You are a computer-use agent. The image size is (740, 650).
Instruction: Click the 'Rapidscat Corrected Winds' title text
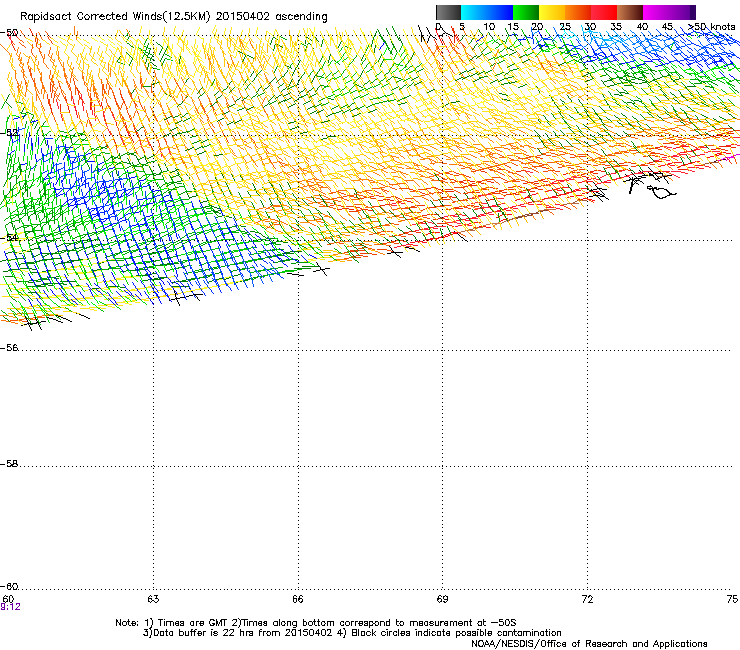(90, 17)
